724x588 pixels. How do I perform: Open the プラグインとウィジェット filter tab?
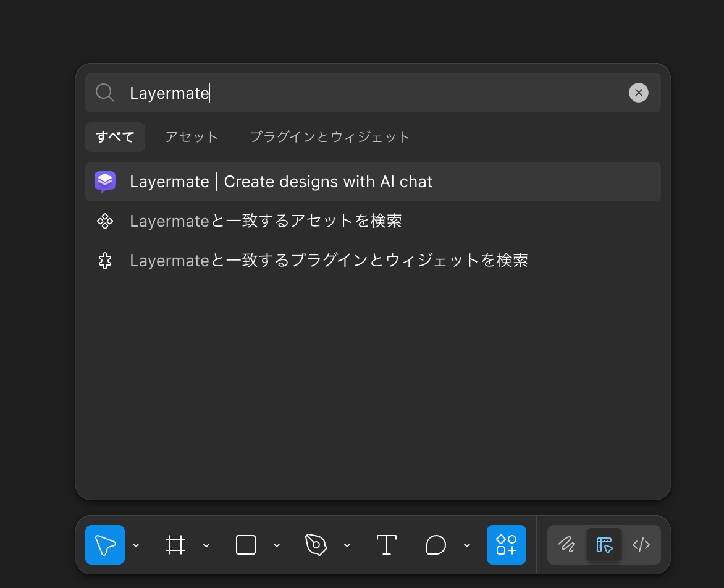[330, 136]
